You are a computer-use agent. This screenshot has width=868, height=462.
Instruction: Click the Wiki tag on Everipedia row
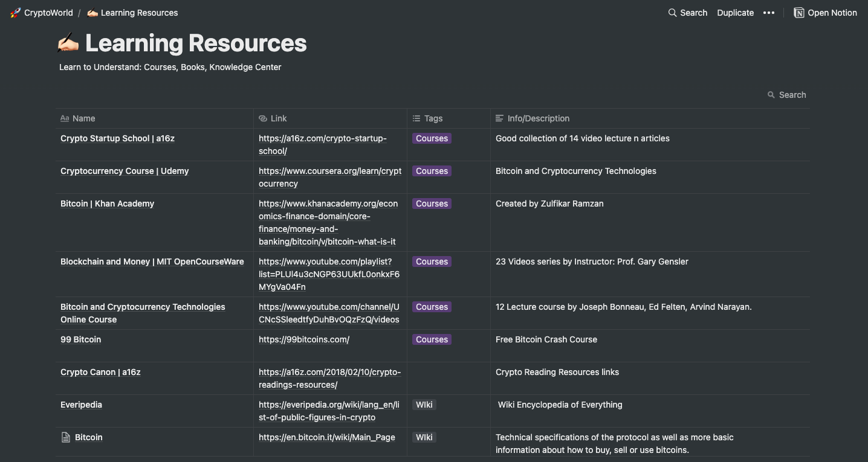point(424,405)
